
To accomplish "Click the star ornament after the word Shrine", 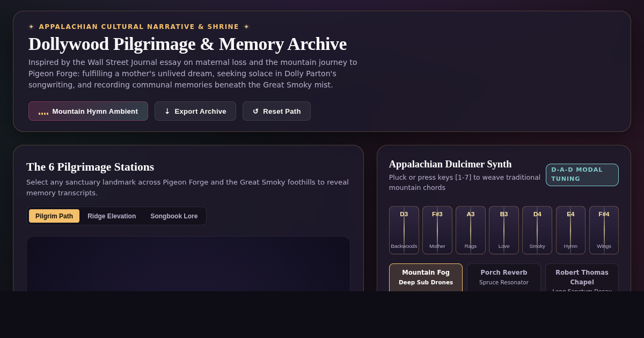I will 246,27.
